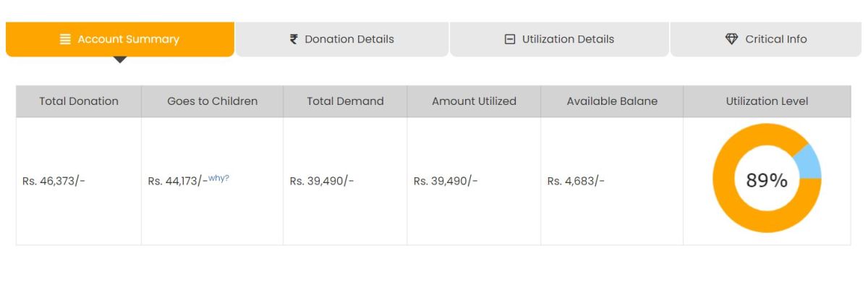Click the rupee icon beside Donation Details
Viewport: 868px width, 288px height.
(x=294, y=39)
